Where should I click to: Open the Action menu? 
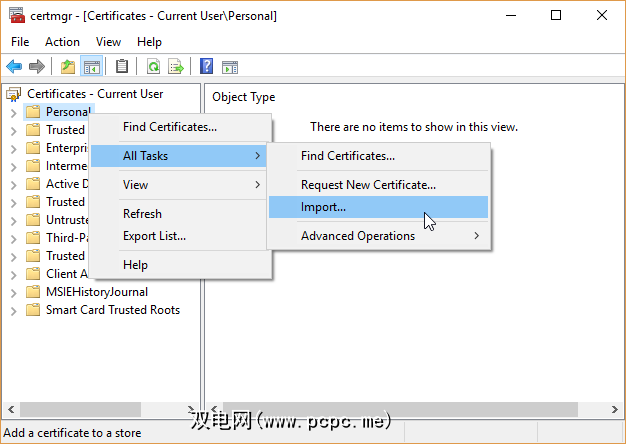(x=62, y=42)
